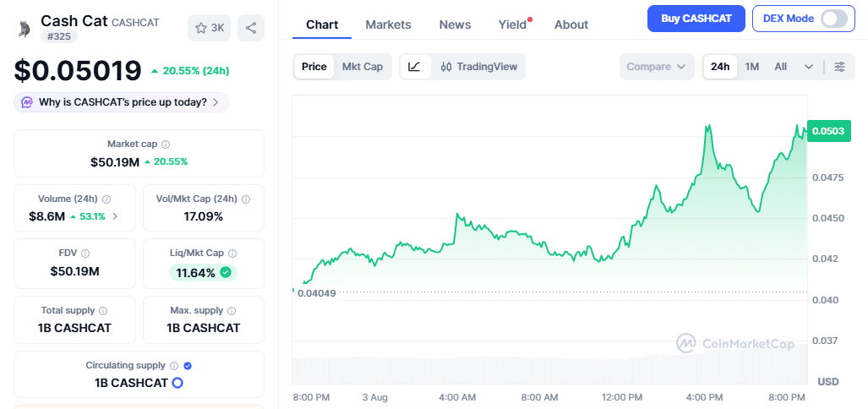Click the circulating supply progress ring
This screenshot has width=868, height=409.
pos(177,383)
